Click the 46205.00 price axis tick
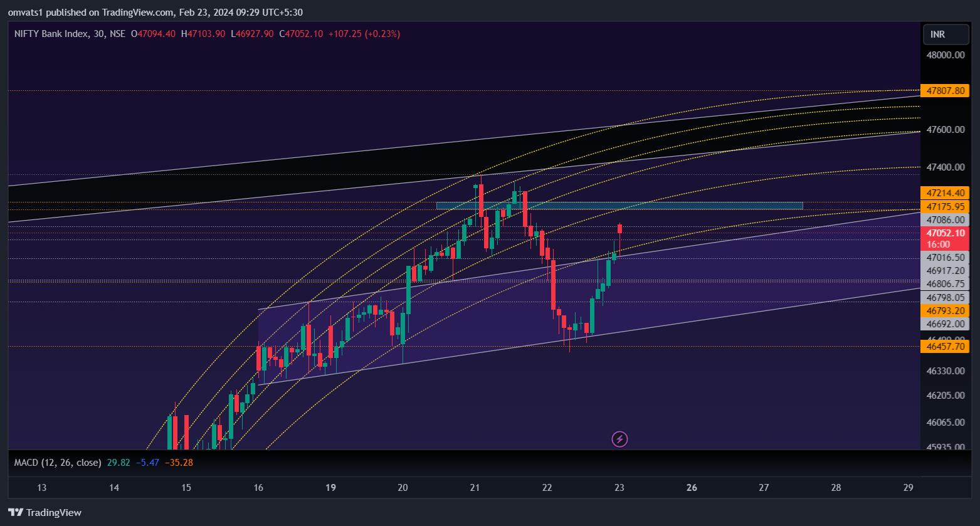 click(x=945, y=396)
